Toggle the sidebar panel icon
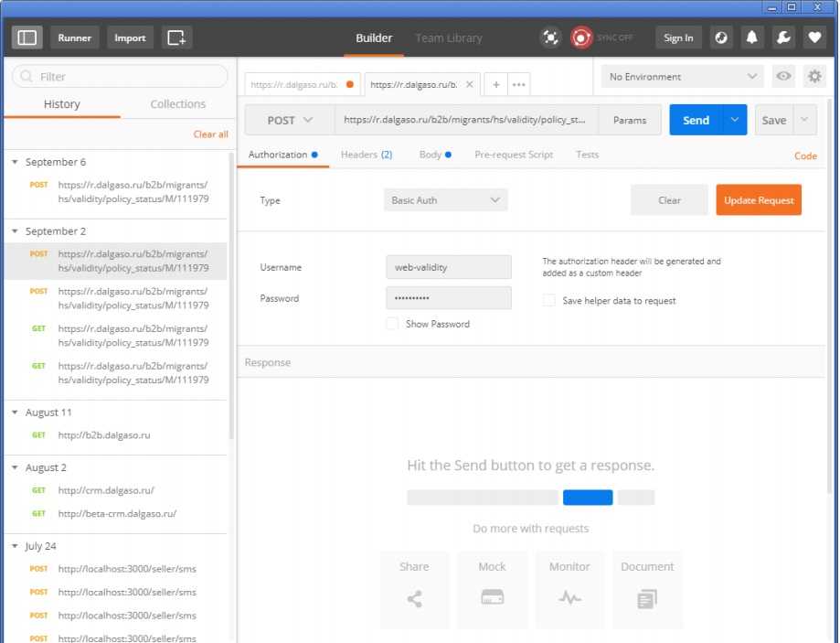 click(27, 38)
